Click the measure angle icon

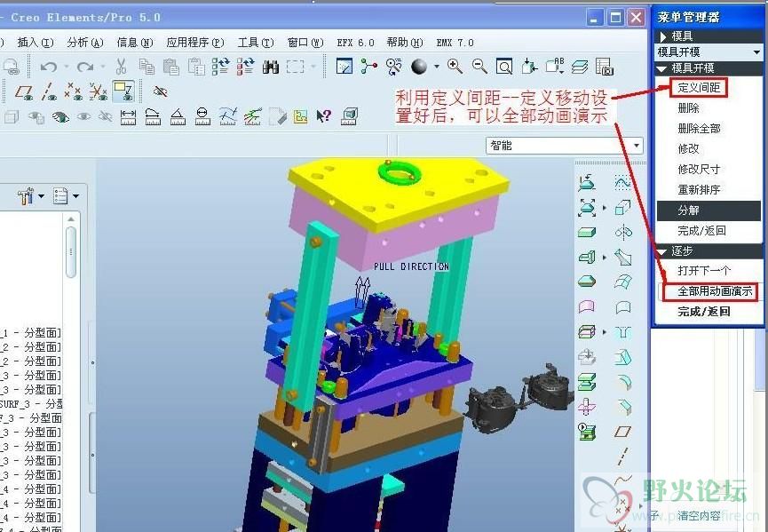[178, 116]
